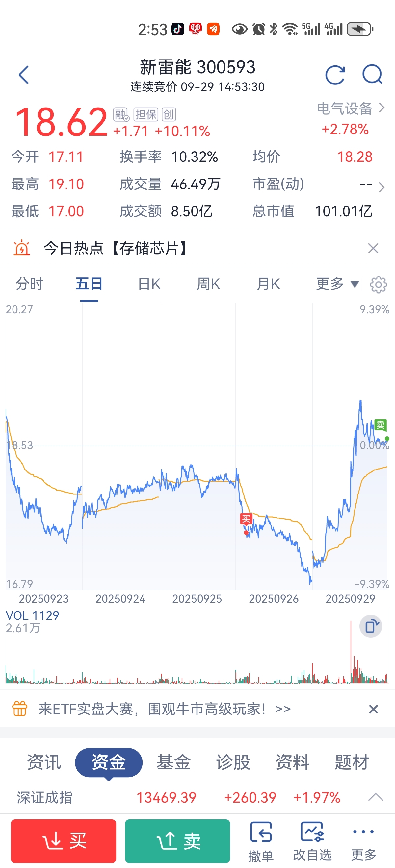Open the ETF实盘大赛 promo link
This screenshot has width=395, height=868.
(164, 709)
